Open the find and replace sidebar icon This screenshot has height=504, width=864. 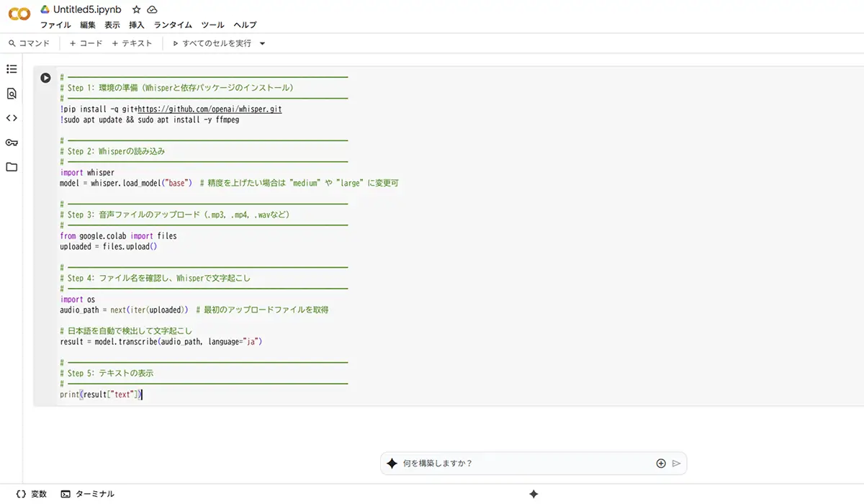pos(12,94)
